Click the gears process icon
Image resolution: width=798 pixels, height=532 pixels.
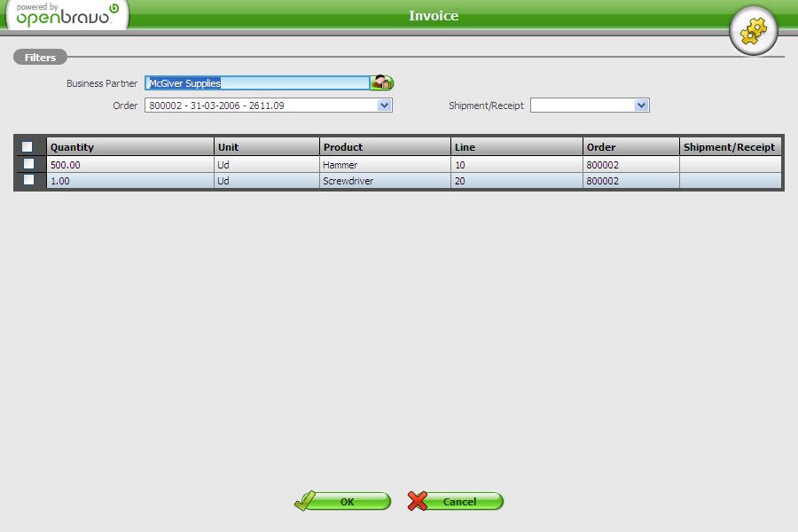click(753, 32)
